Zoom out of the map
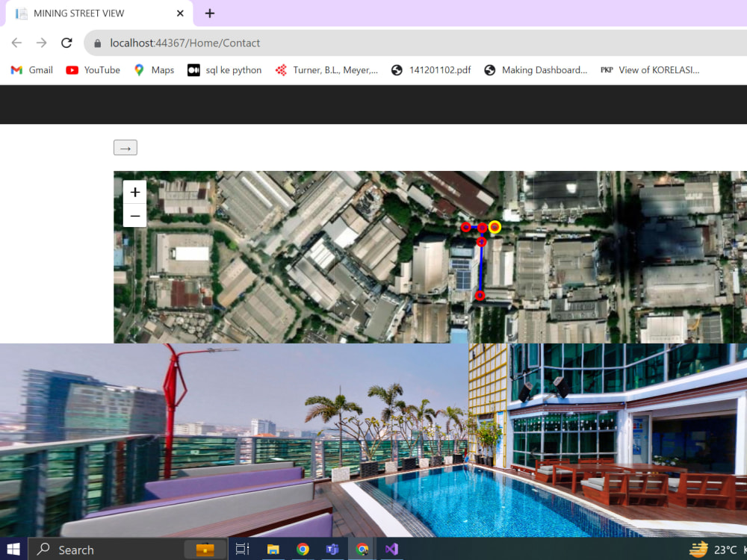Screen dimensions: 747x560 tap(134, 216)
